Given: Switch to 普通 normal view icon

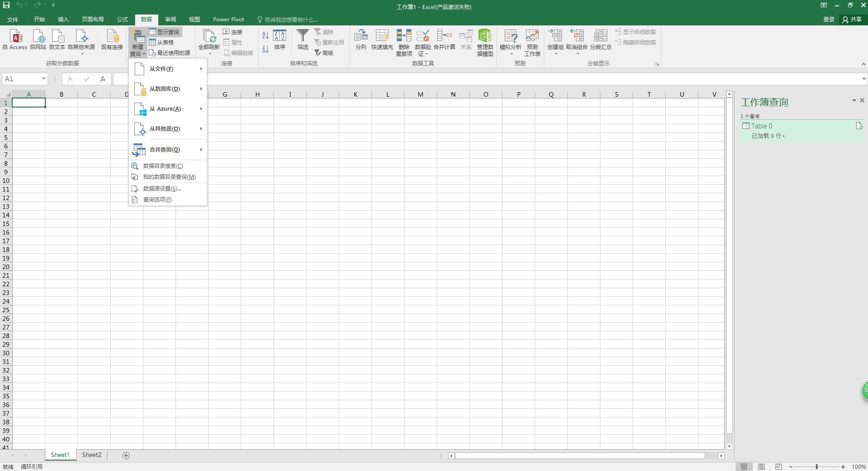Looking at the screenshot, I should 744,467.
